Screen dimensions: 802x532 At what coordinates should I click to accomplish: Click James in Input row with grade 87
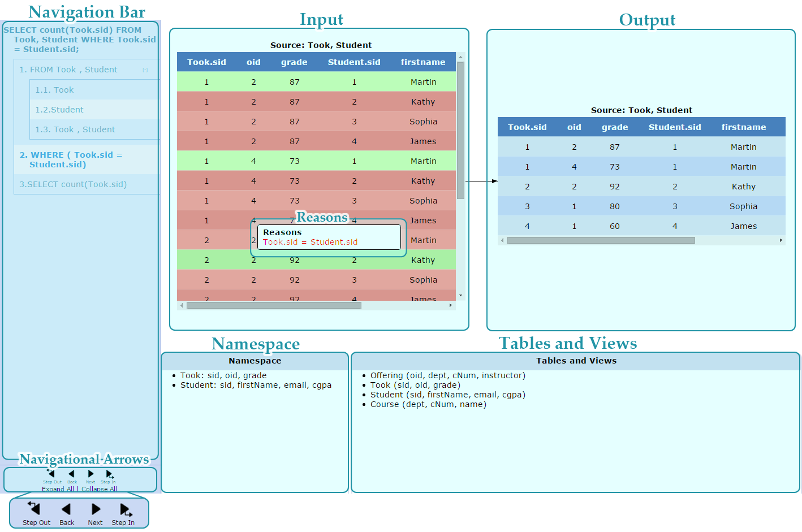tap(423, 141)
